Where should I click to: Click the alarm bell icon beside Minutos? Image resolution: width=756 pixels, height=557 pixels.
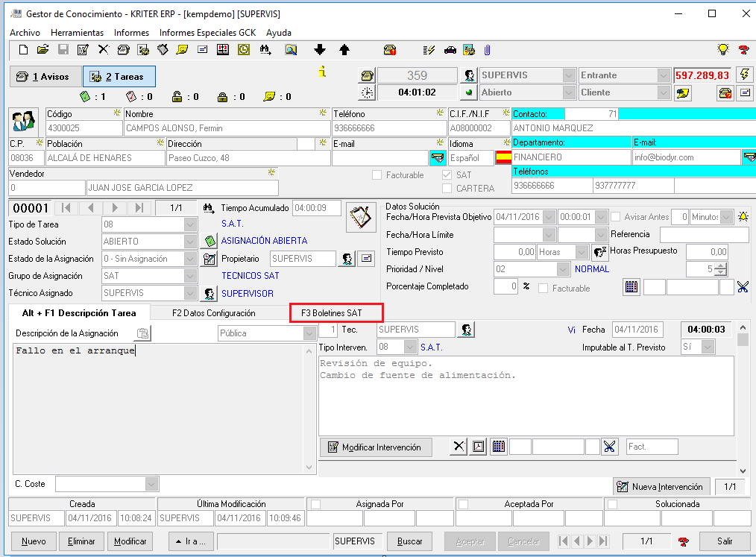point(743,217)
